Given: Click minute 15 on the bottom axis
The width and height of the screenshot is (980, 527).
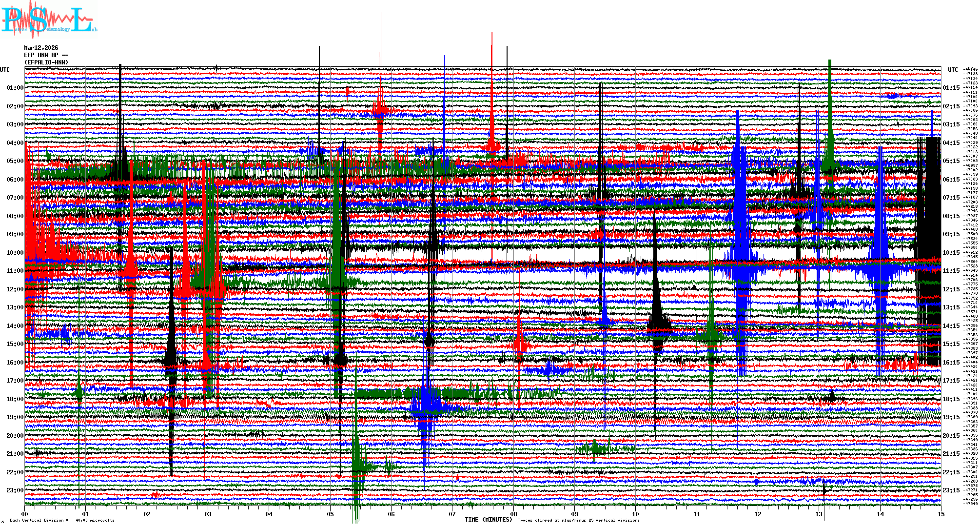Looking at the screenshot, I should 941,514.
